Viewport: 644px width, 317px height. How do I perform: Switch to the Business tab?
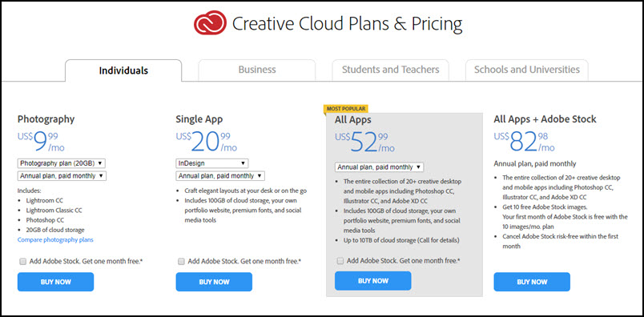click(257, 70)
